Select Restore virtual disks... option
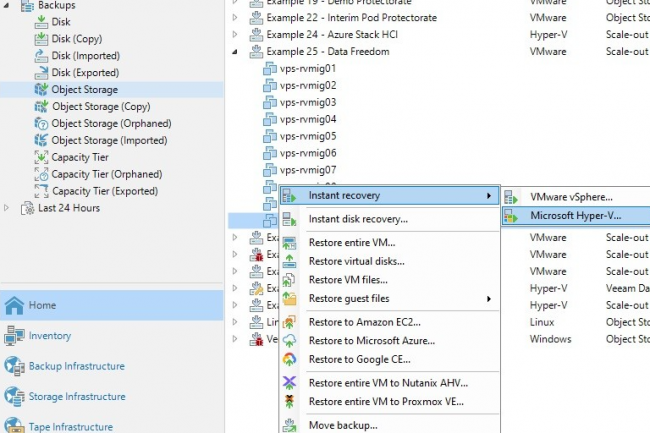The width and height of the screenshot is (650, 433). 390,261
